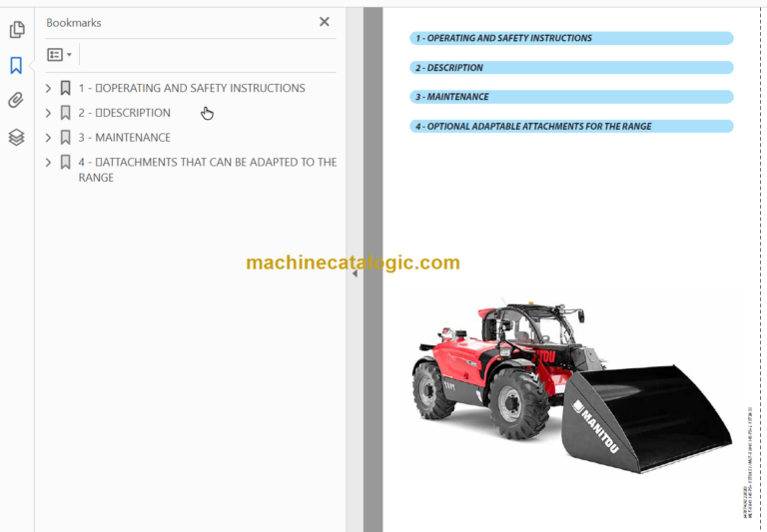This screenshot has width=767, height=532.
Task: Expand the 3 - Maintenance bookmark
Action: 48,138
